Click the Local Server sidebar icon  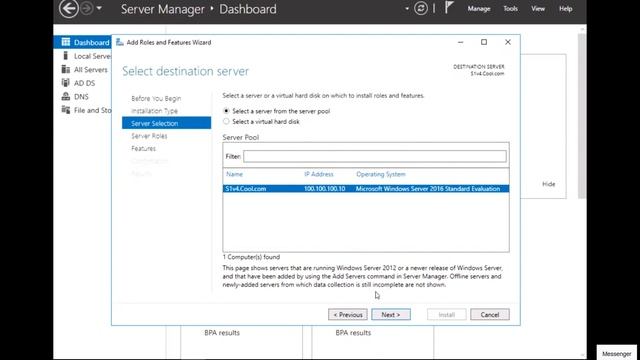coord(65,56)
